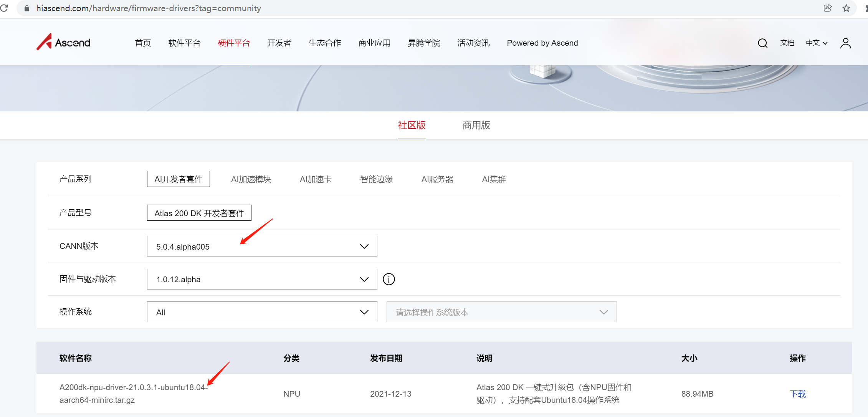The height and width of the screenshot is (417, 868).
Task: Click the browser address bar URL
Action: click(x=149, y=8)
